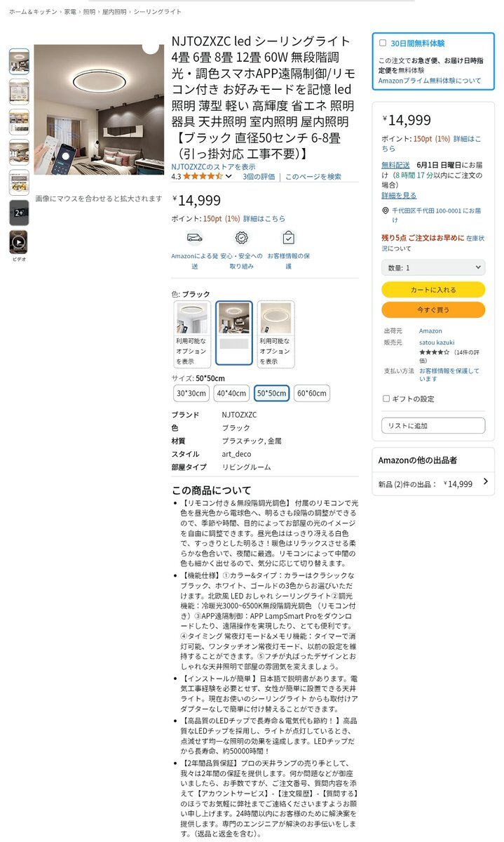Click the Amazon delivery truck icon
Viewport: 504px width, 842px height.
pyautogui.click(x=194, y=238)
